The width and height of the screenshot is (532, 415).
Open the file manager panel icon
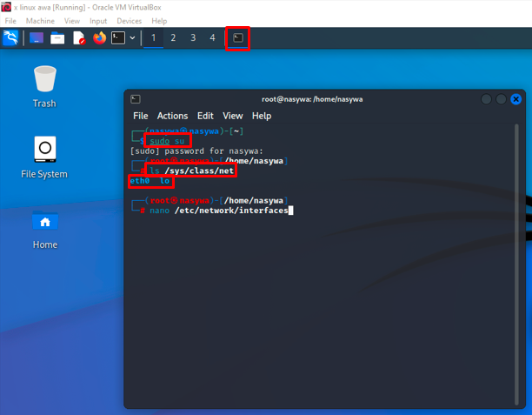57,38
